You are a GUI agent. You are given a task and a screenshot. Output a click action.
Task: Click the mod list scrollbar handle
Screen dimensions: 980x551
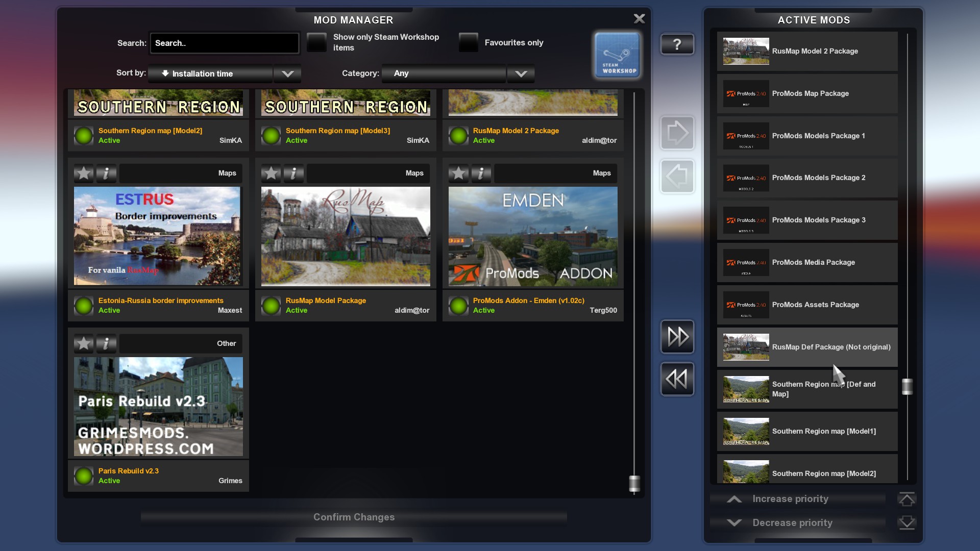pos(634,483)
